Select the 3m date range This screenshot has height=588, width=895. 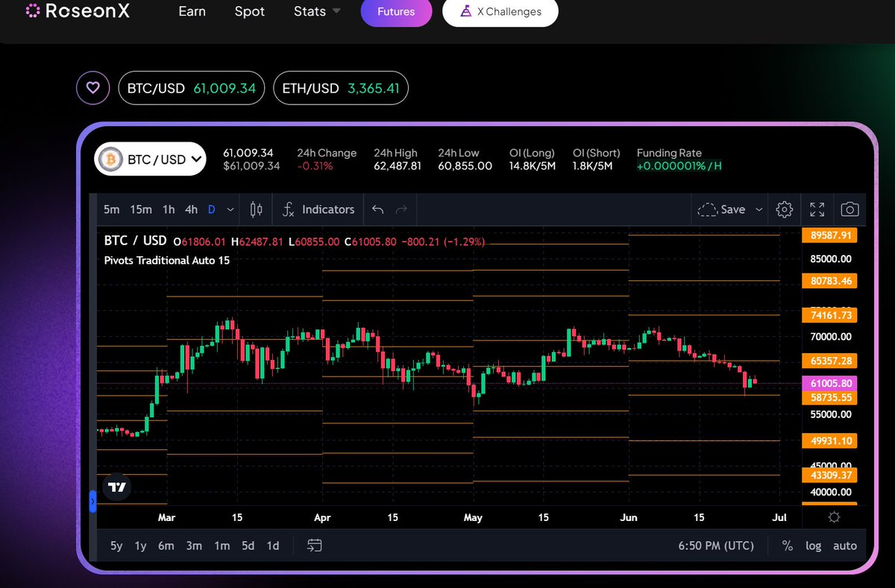click(x=194, y=546)
